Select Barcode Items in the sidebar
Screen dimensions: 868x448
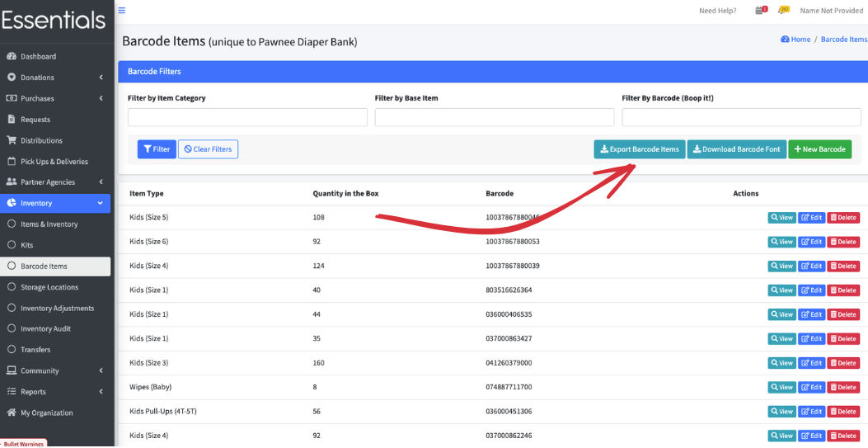[55, 266]
